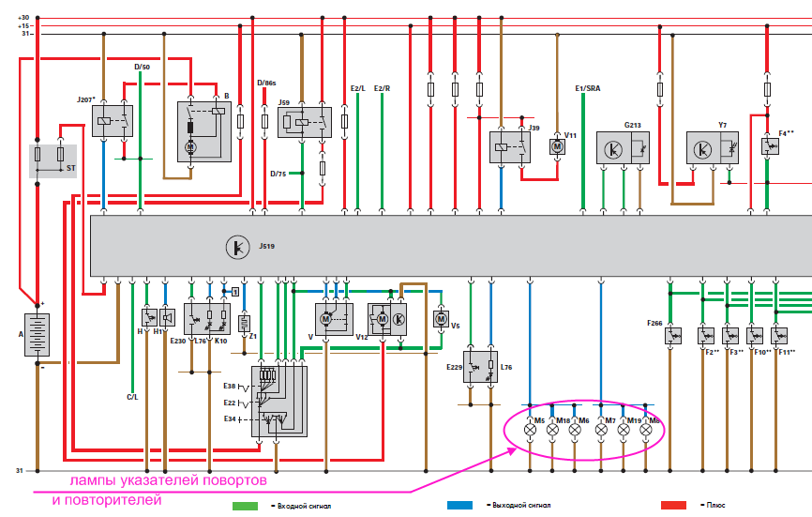The image size is (812, 517).
Task: Click the Z1 heater element symbol
Action: pos(245,324)
